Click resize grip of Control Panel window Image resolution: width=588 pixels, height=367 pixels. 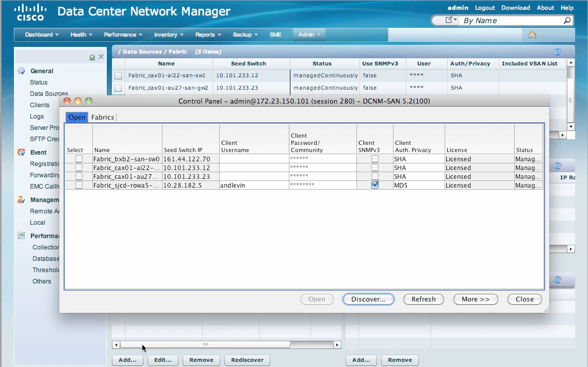point(546,310)
